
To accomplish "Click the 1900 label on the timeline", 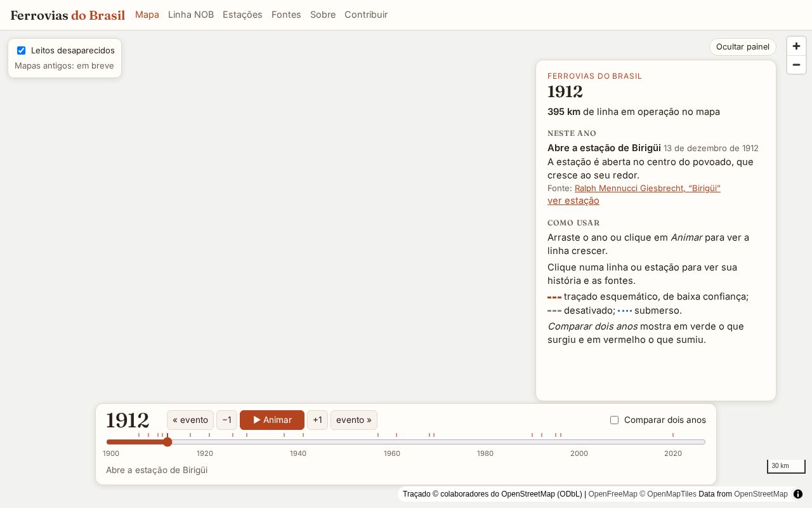I will click(111, 453).
